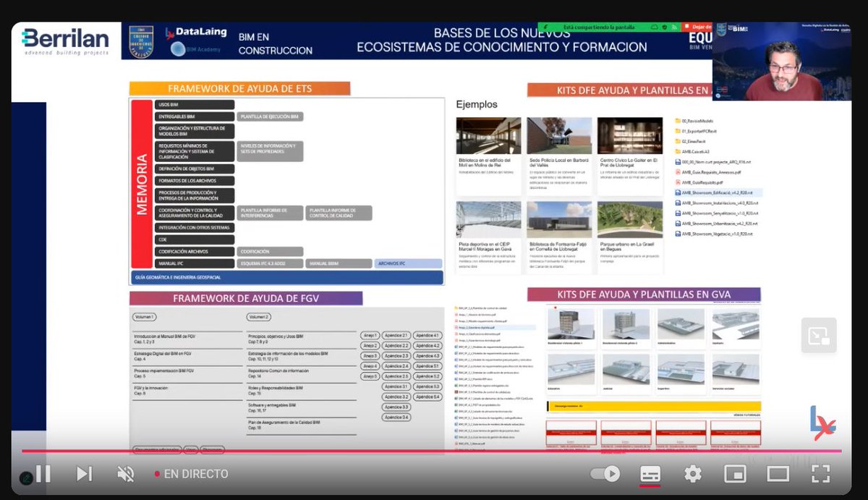Unmute the video with the speaker icon
This screenshot has width=868, height=500.
click(x=126, y=474)
